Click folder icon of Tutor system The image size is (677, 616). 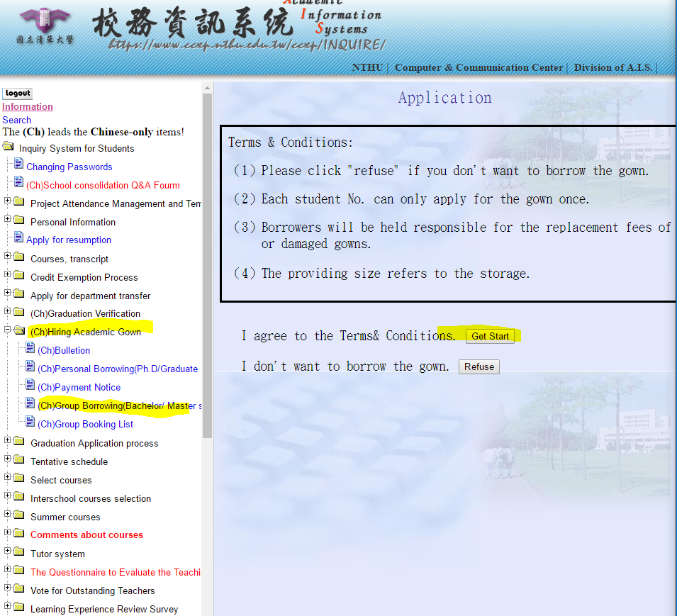pyautogui.click(x=18, y=552)
